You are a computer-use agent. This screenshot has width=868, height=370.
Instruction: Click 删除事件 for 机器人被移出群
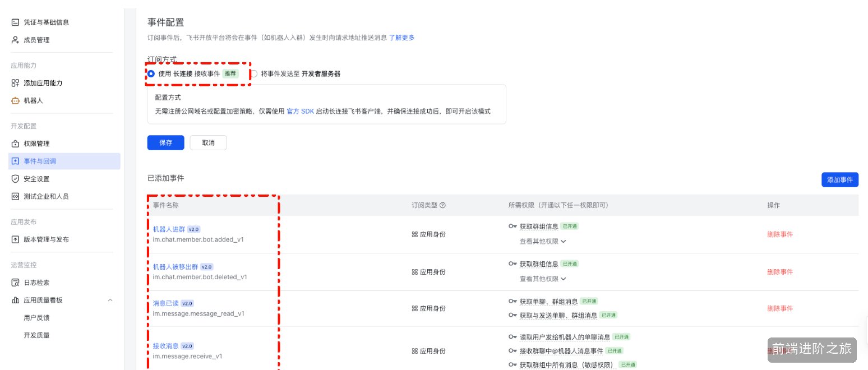[x=780, y=271]
